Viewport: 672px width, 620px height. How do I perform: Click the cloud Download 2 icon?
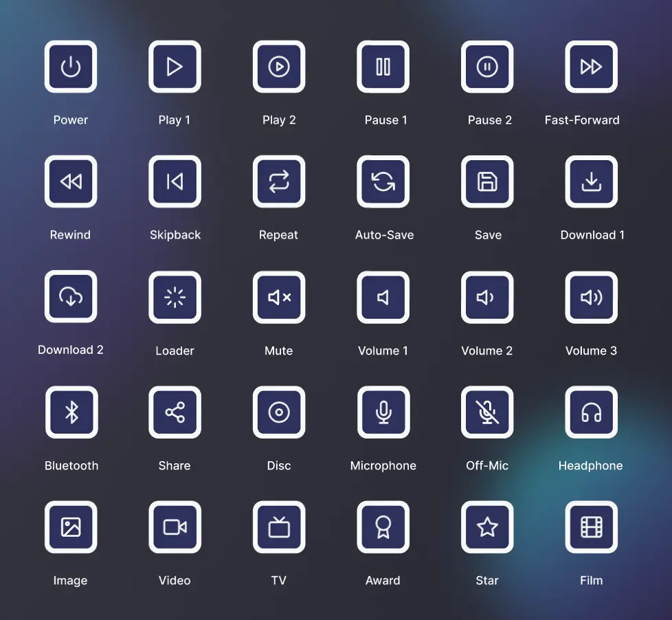[x=71, y=298]
